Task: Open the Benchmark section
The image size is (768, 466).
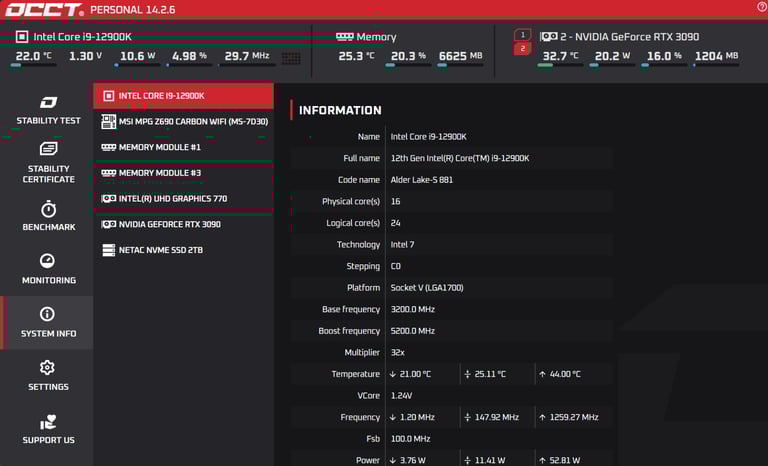Action: pos(48,216)
